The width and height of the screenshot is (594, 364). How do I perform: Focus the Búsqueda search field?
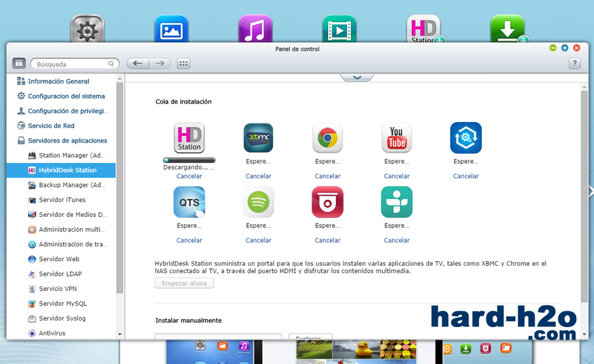coord(75,64)
